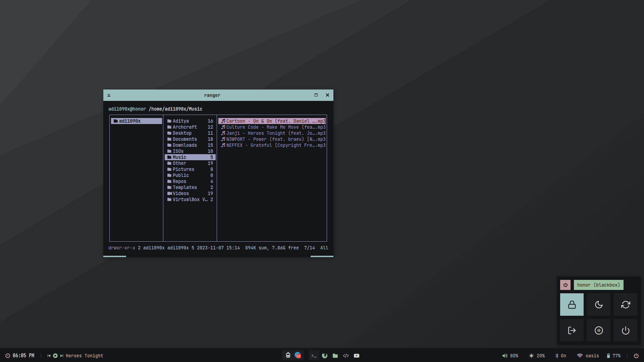Screen dimensions: 644x362
Task: Open the power menu from taskbar corner
Action: 636,356
